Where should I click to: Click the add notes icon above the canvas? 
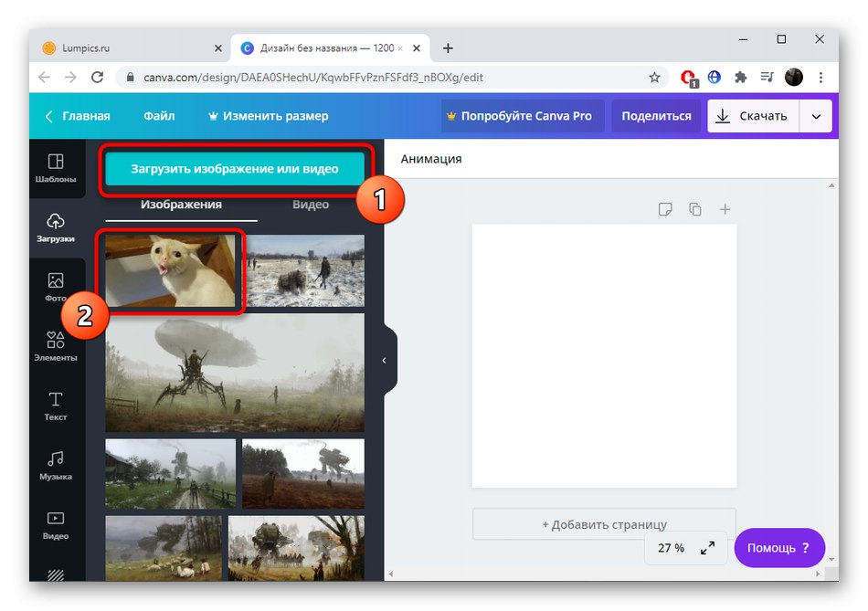coord(665,208)
